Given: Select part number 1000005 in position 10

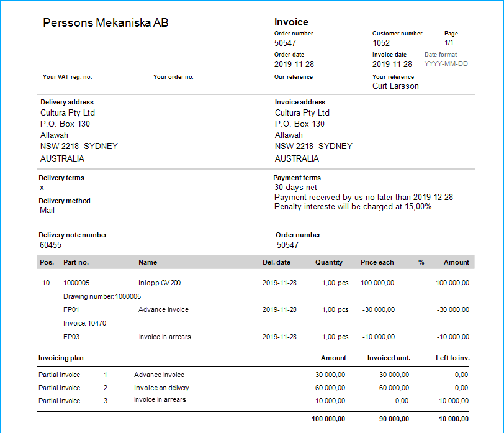Looking at the screenshot, I should click(76, 283).
